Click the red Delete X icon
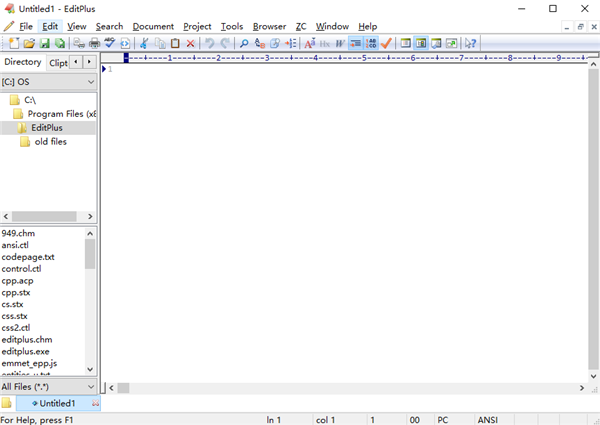The height and width of the screenshot is (425, 600). [x=190, y=43]
